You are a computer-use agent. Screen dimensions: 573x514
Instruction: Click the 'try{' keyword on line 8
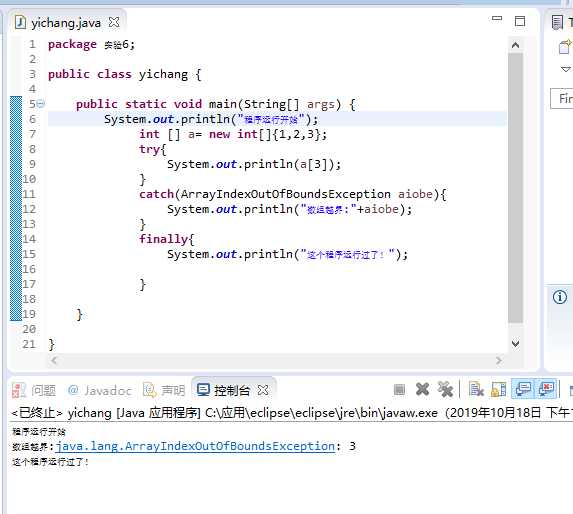(x=153, y=149)
